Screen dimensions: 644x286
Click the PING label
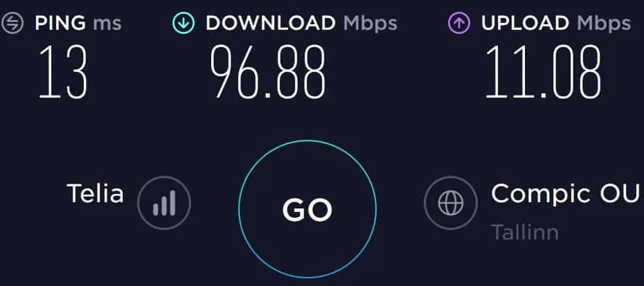click(60, 23)
